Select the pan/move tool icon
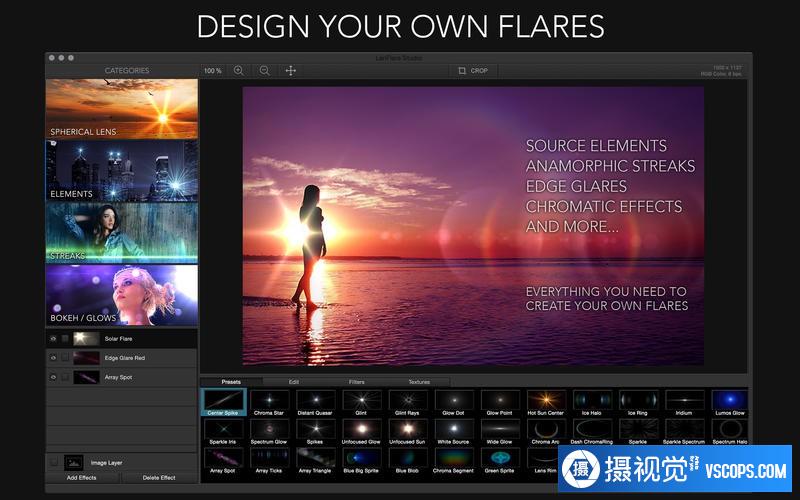Screen dimensions: 800x500 [291, 71]
